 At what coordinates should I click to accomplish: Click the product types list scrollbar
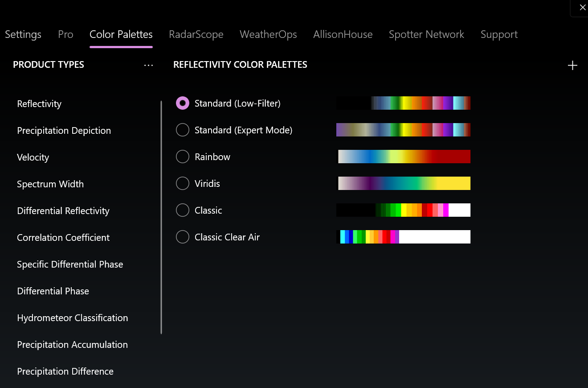click(161, 217)
